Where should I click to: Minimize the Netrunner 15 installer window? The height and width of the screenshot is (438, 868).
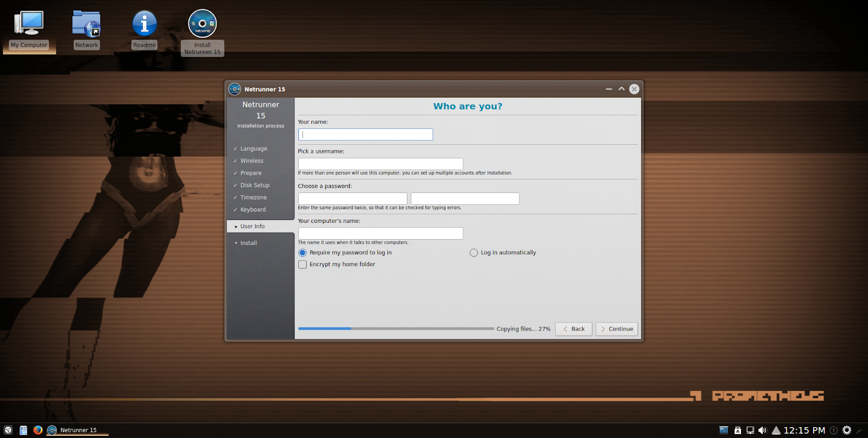609,89
